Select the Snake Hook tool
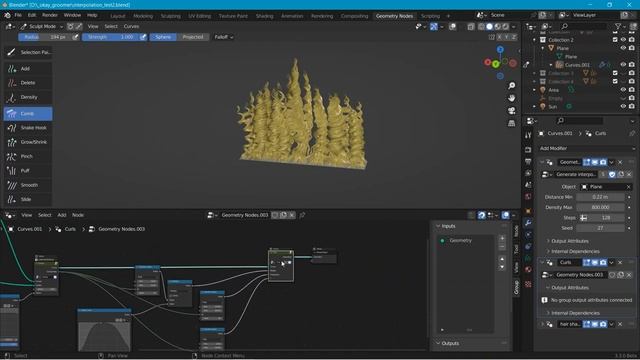 coord(28,128)
